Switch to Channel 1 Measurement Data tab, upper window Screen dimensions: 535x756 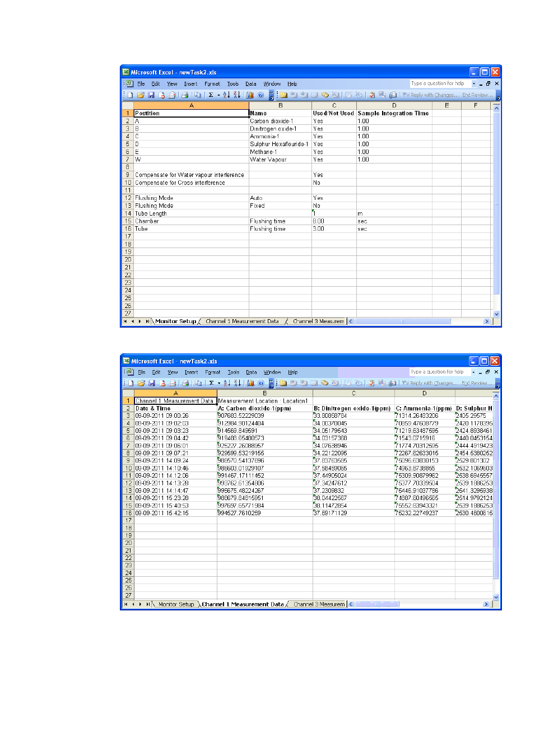click(242, 321)
